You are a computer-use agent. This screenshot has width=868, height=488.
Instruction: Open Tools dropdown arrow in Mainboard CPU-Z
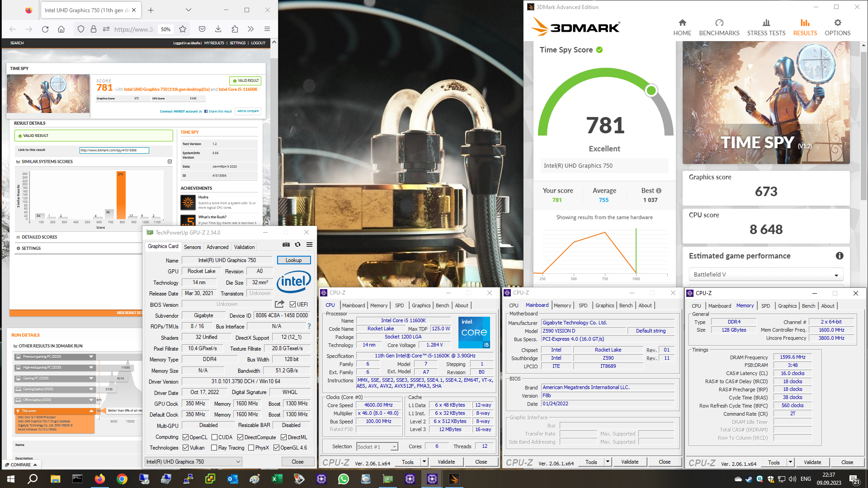click(x=608, y=462)
